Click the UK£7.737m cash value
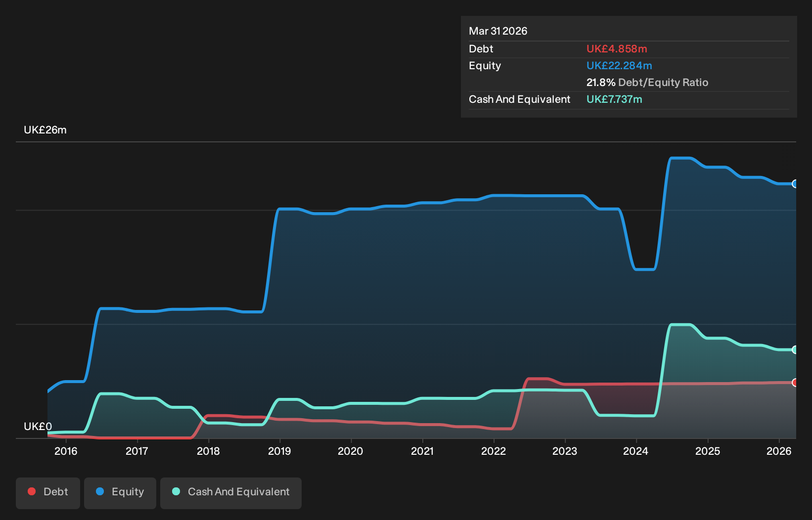 [x=614, y=99]
